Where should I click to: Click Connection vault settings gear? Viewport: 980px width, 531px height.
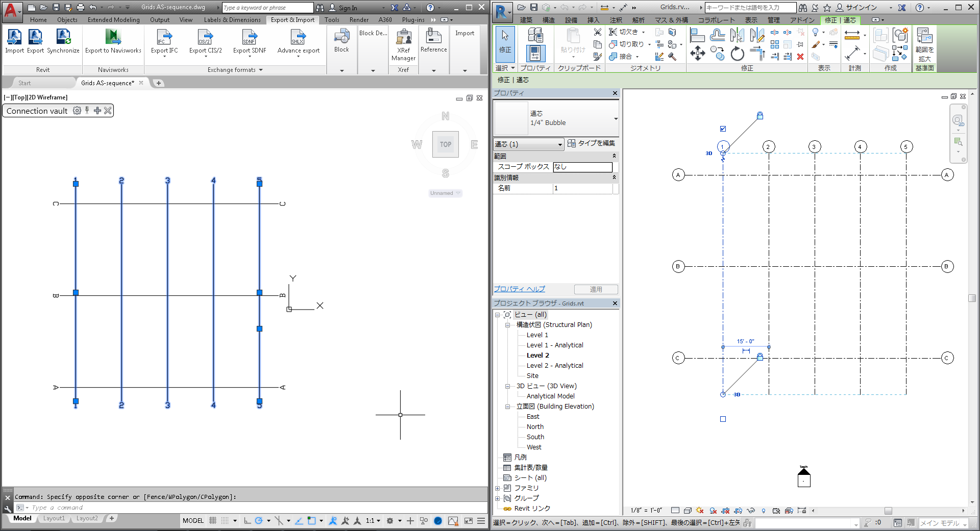tap(77, 111)
